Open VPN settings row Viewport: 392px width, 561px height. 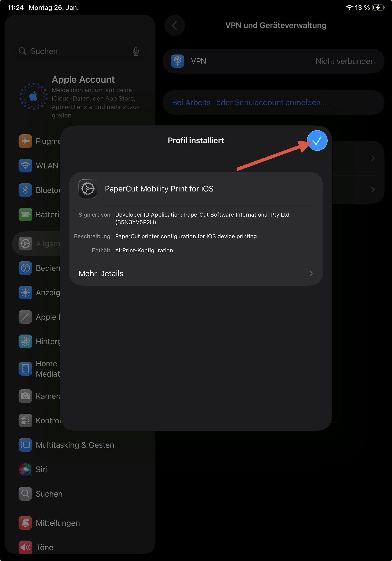[x=273, y=61]
